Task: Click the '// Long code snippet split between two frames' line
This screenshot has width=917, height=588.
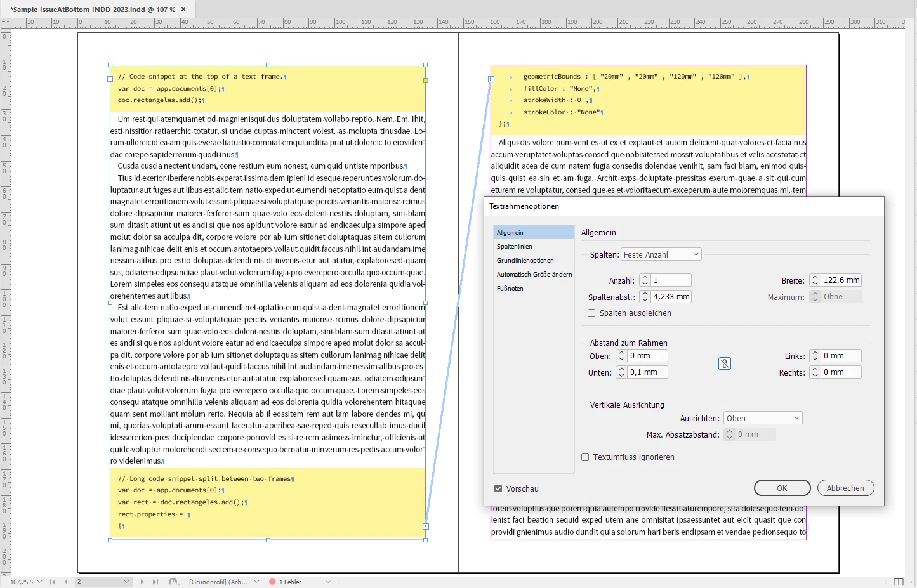Action: [205, 479]
